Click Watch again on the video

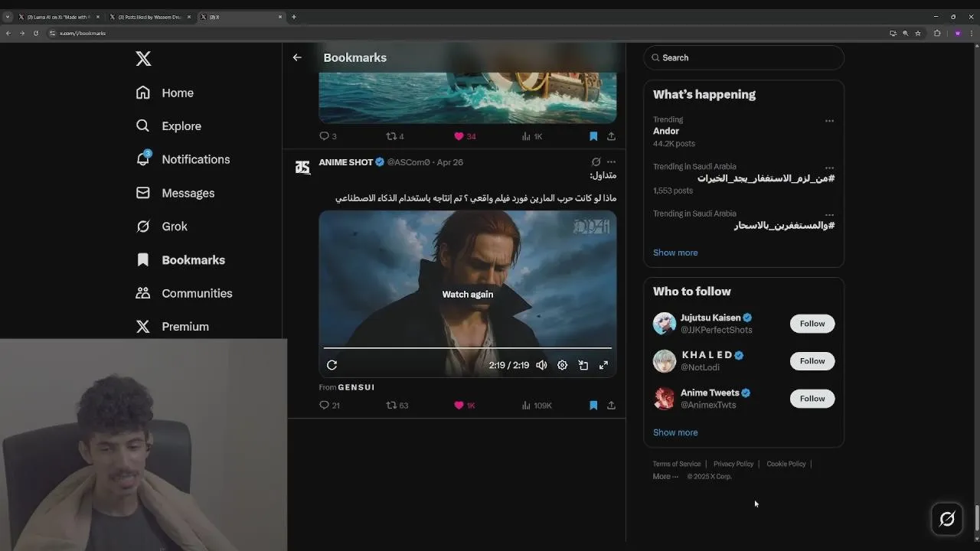pos(467,294)
